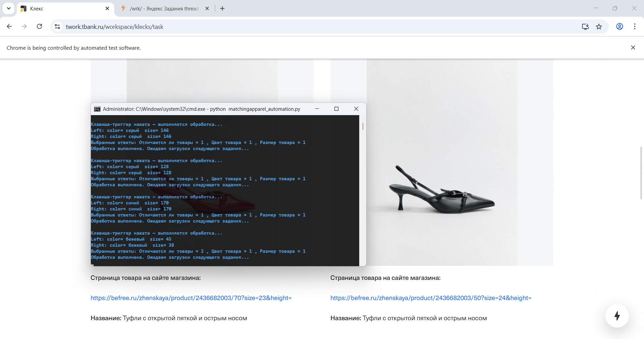Image resolution: width=644 pixels, height=339 pixels.
Task: Bookmark this page with the star icon
Action: coord(599,27)
